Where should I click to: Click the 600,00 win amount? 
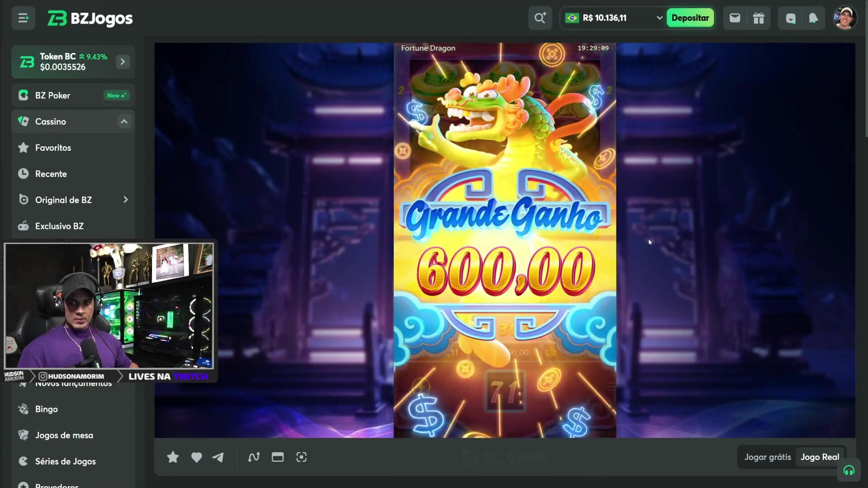click(505, 271)
